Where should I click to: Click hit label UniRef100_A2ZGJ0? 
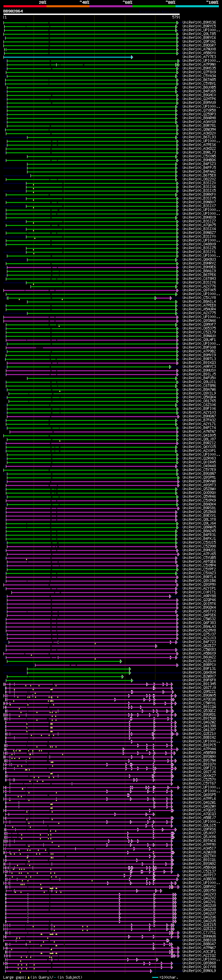199,661
